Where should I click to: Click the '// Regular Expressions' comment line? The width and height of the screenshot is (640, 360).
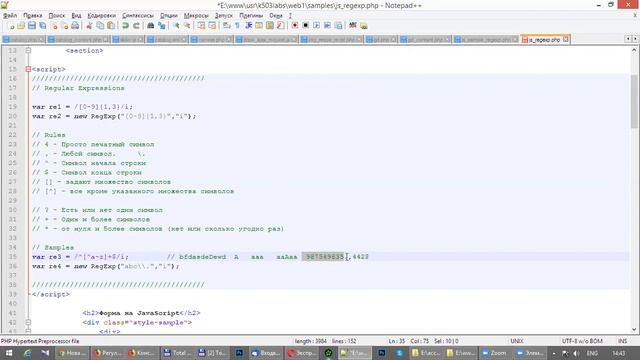point(78,88)
